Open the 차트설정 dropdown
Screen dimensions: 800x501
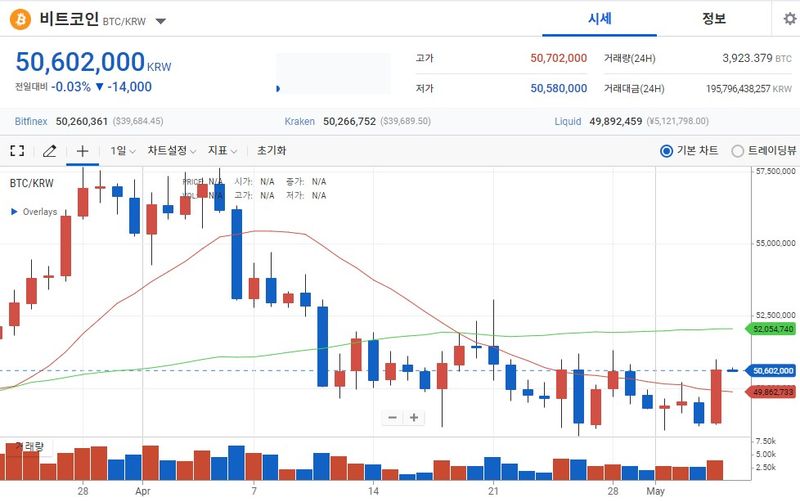point(172,151)
